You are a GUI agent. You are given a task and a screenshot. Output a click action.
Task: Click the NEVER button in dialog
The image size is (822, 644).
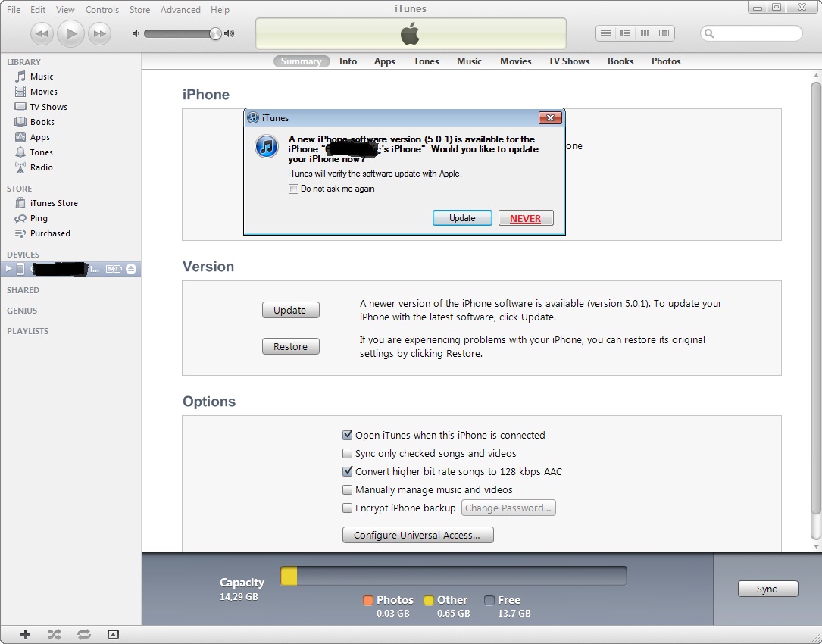[526, 218]
